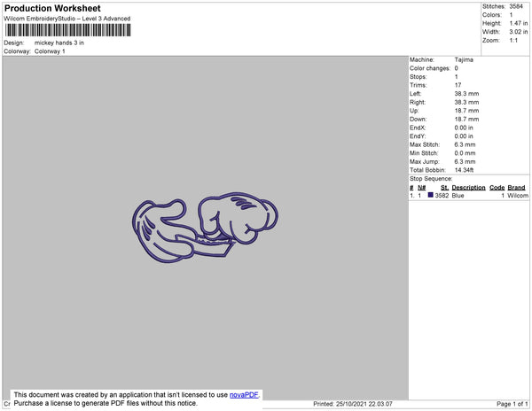The height and width of the screenshot is (411, 532).
Task: Click the Min Stitch value 0.0 mm
Action: point(465,153)
